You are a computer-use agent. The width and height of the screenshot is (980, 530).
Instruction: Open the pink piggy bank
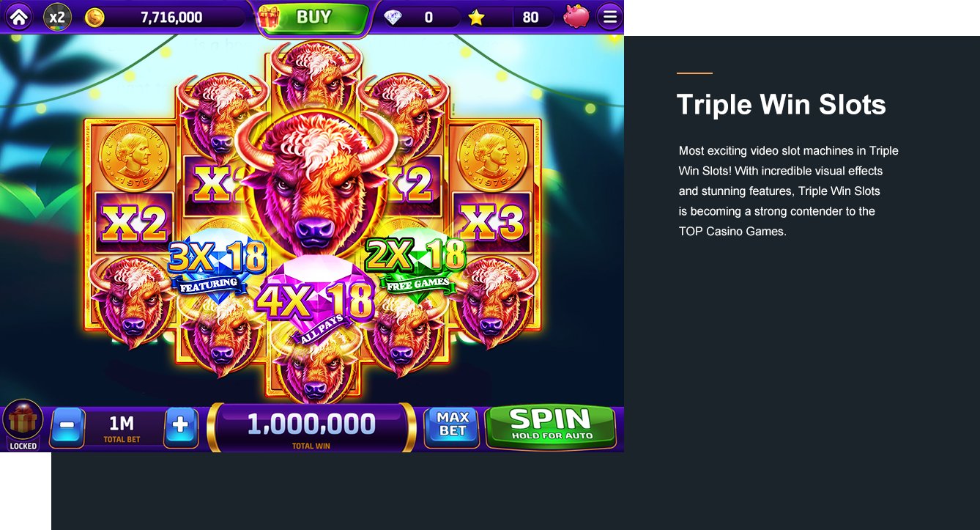click(576, 16)
